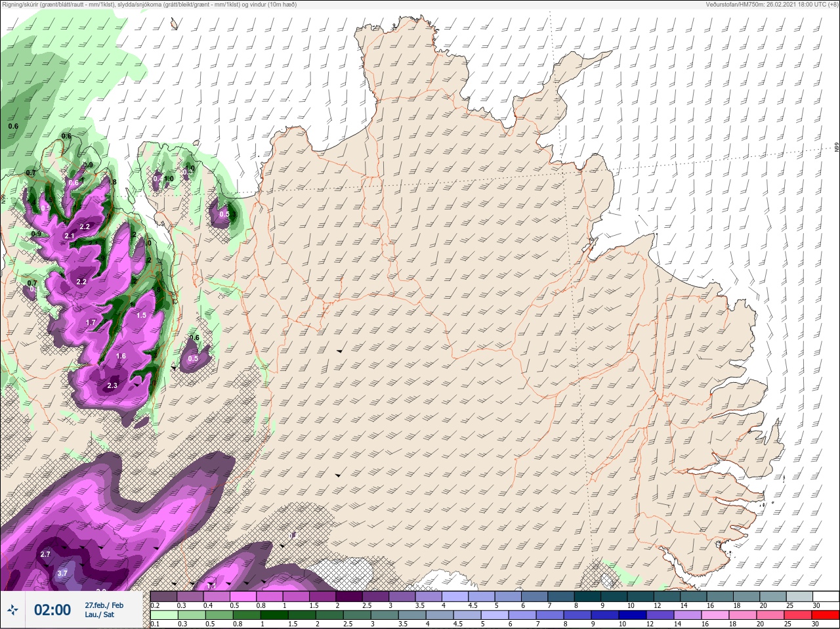Select the red bottom legend swatch after 30
The width and height of the screenshot is (840, 629).
[826, 615]
